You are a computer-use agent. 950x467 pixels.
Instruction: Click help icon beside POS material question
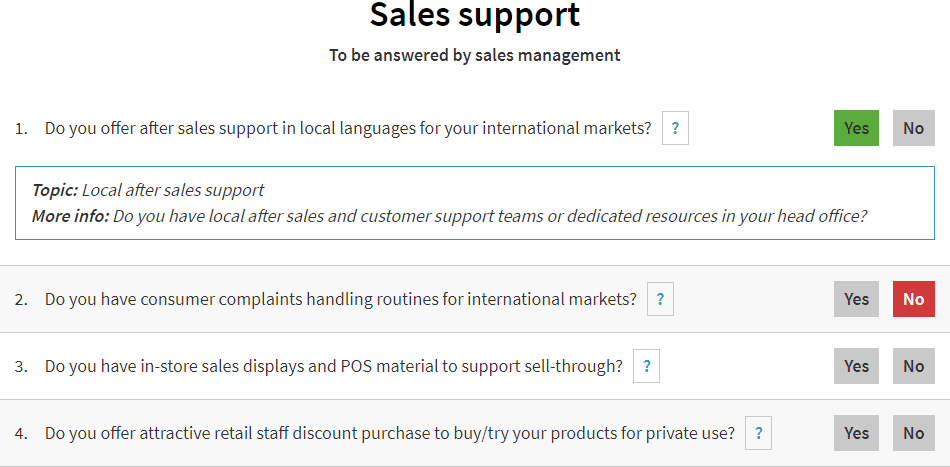click(646, 366)
